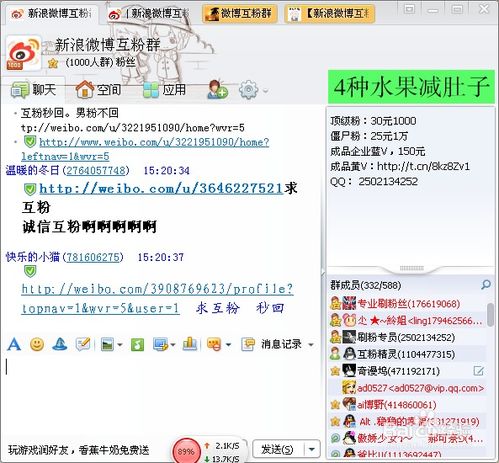Click the blue magic hat emoticon icon

point(60,344)
